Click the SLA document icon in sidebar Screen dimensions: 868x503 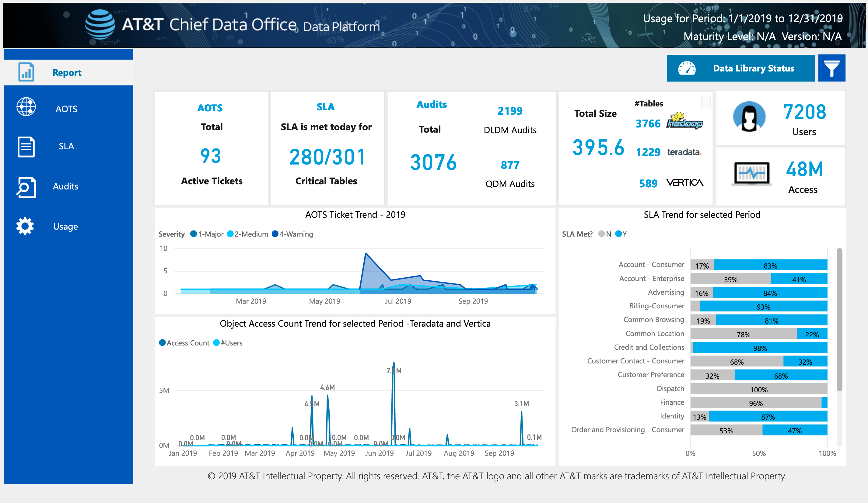click(x=26, y=147)
